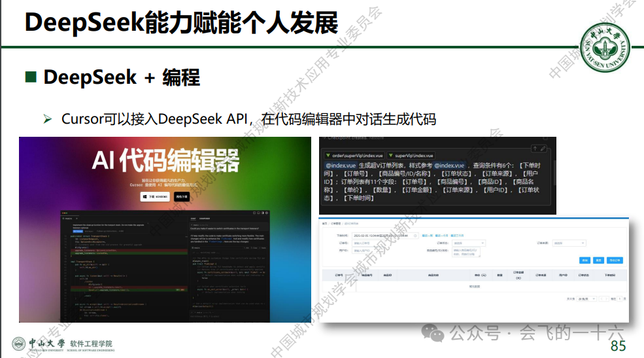Open the settings gear in Cursor editor window
The image size is (644, 358).
click(267, 213)
